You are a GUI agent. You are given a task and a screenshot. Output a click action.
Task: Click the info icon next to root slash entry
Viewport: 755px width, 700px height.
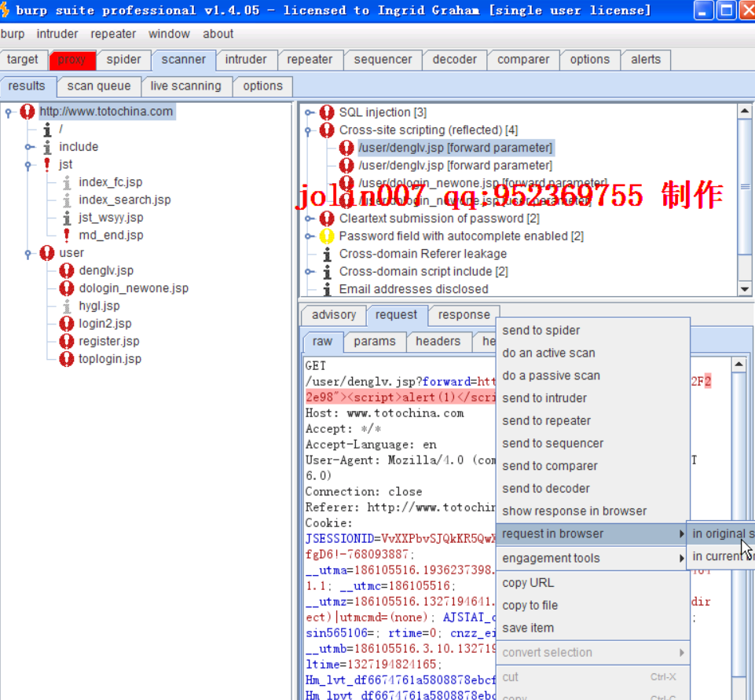[47, 129]
